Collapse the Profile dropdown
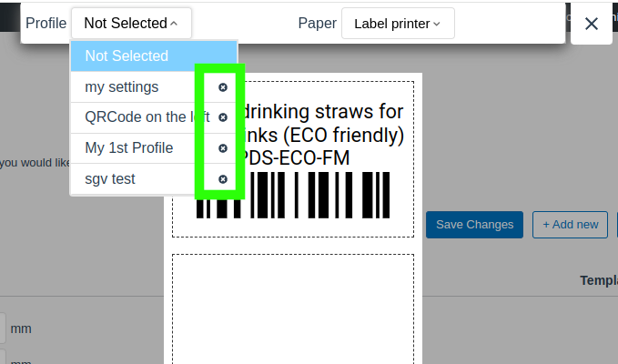This screenshot has width=618, height=364. [x=131, y=24]
